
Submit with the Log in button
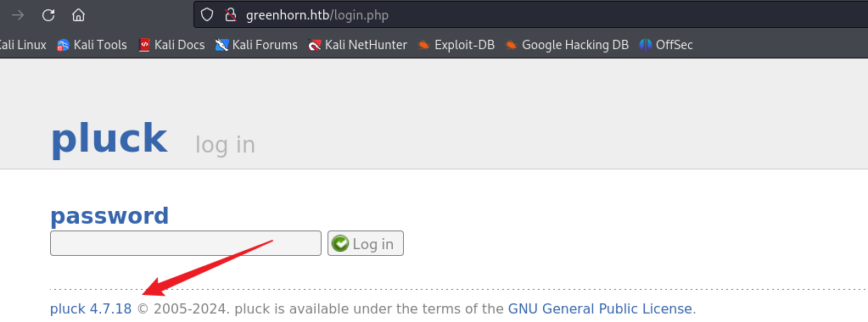click(x=366, y=243)
